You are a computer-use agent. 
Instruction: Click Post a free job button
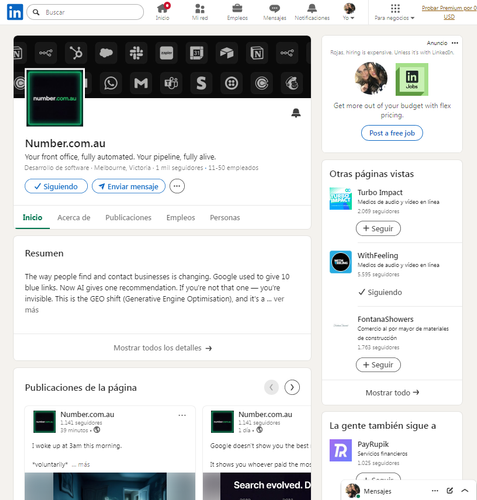pos(392,133)
